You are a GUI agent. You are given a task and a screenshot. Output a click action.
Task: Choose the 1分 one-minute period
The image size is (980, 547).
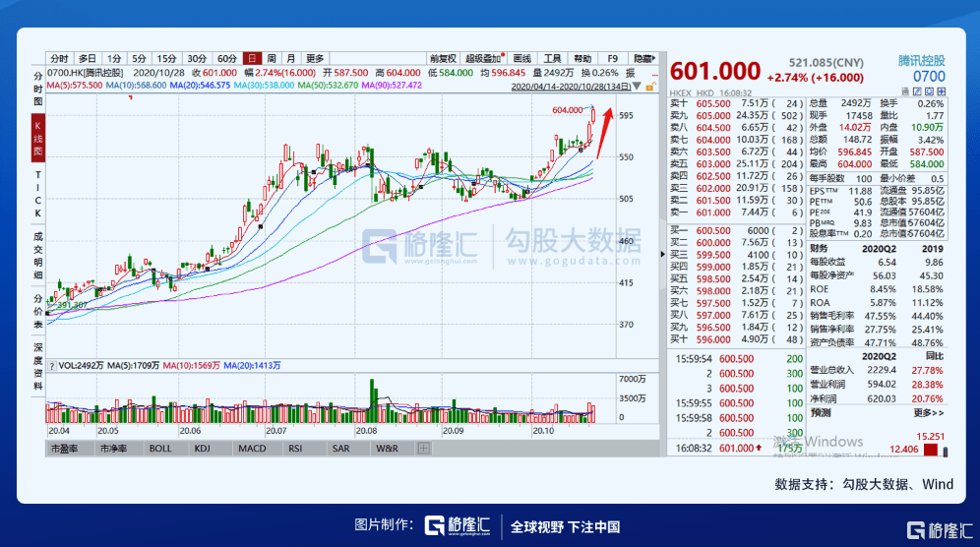tap(114, 58)
